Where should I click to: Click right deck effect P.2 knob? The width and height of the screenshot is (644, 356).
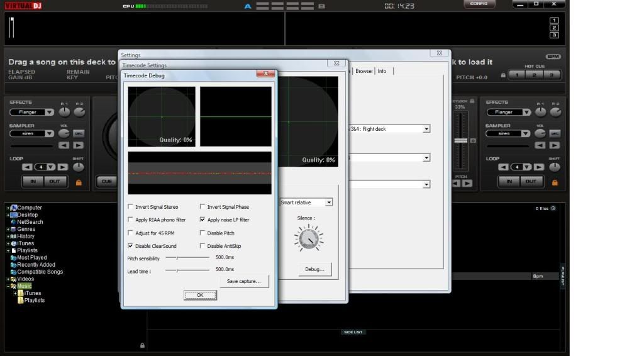[x=555, y=112]
